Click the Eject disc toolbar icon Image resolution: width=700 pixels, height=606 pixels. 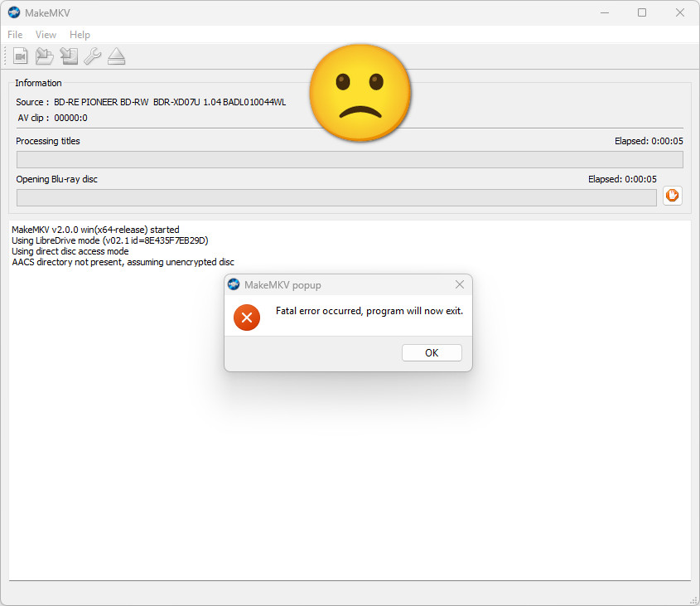(x=117, y=56)
